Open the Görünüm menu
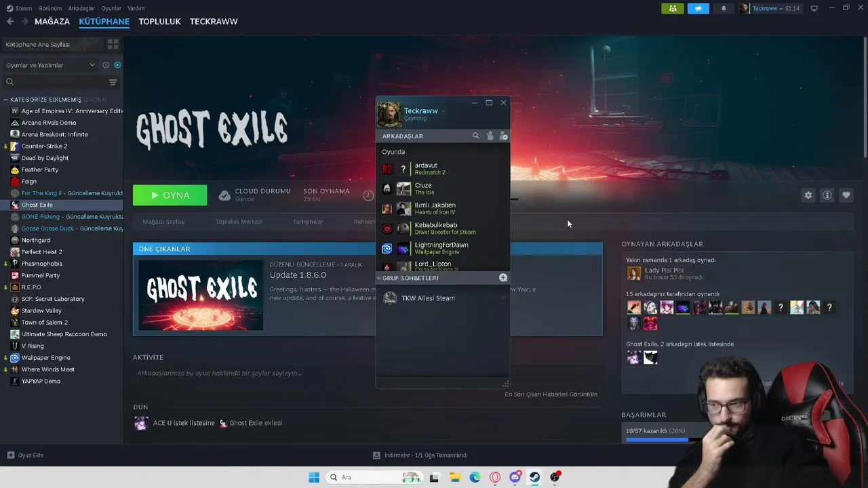Screen dimensions: 868x488 [x=50, y=8]
